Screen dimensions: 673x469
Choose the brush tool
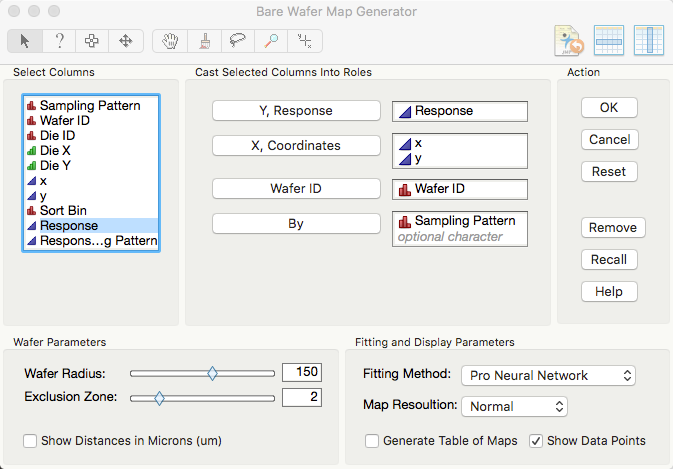(204, 41)
